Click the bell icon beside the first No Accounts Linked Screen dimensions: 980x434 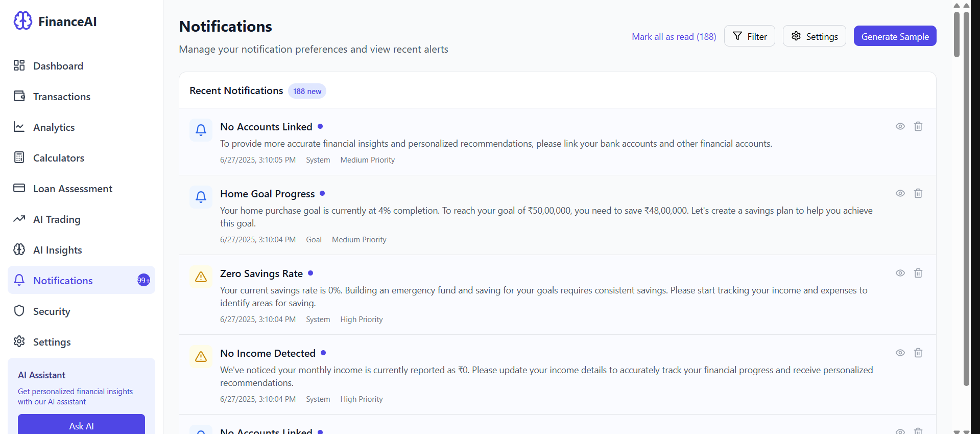pyautogui.click(x=201, y=130)
